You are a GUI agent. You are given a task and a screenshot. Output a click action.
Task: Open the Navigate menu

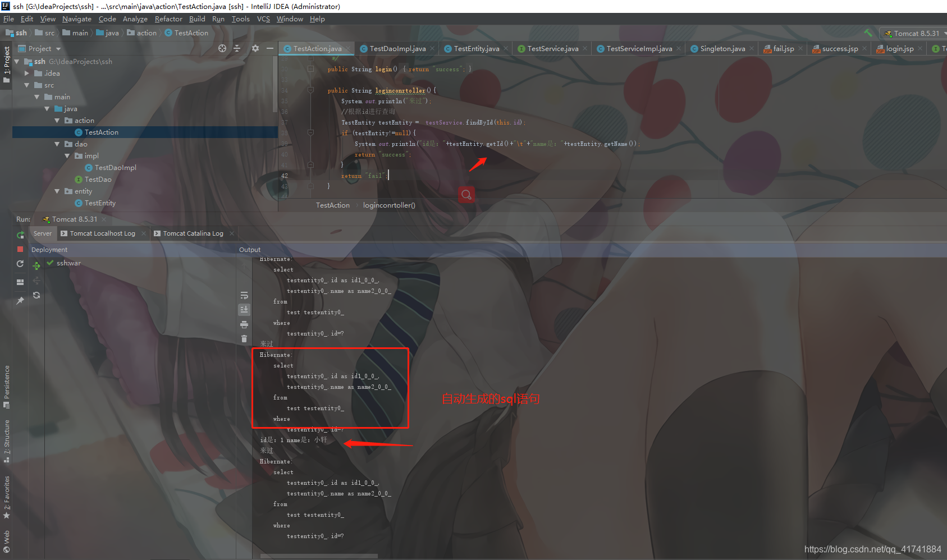tap(76, 19)
